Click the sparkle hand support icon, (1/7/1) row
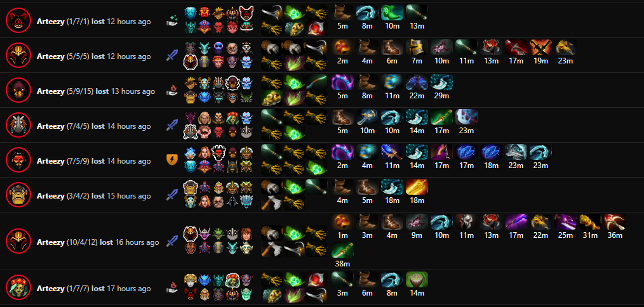This screenshot has width=644, height=307. 171,20
